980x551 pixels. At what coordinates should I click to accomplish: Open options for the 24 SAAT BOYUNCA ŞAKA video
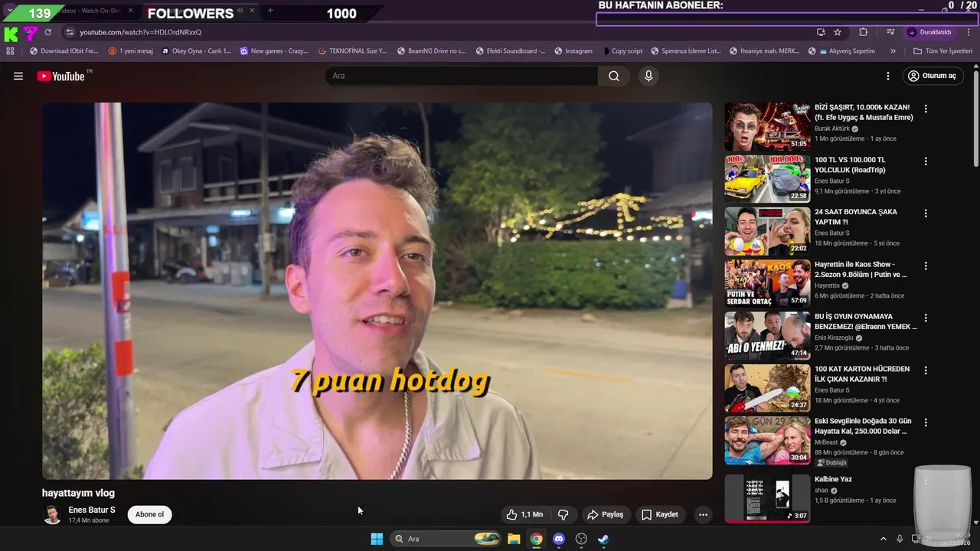[926, 214]
